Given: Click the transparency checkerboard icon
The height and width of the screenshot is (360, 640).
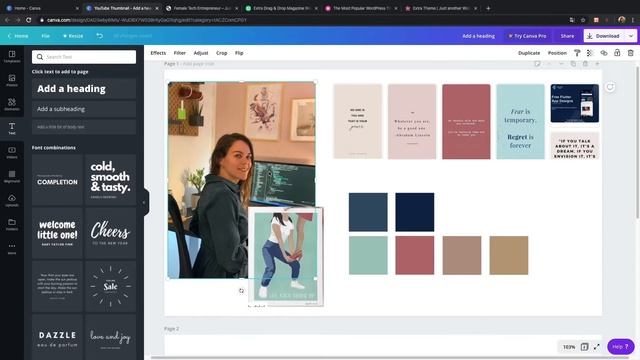Looking at the screenshot, I should click(590, 53).
